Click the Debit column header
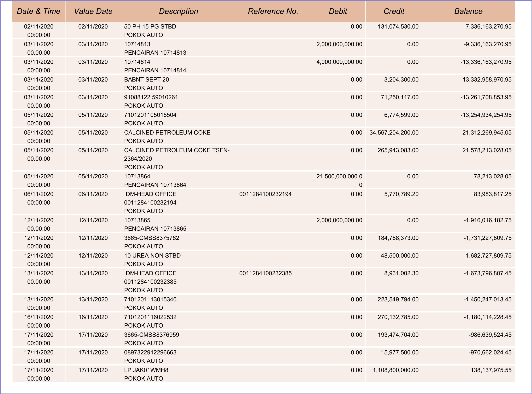Viewport: 532px width, 394px height. point(338,11)
